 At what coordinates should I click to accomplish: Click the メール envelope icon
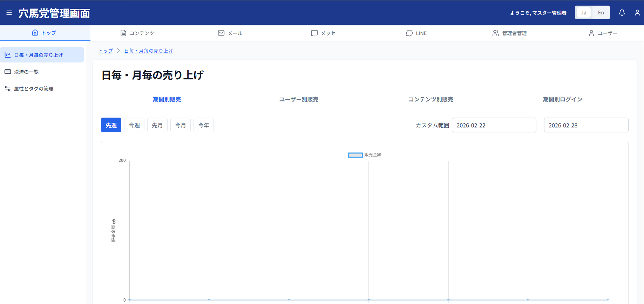tap(221, 33)
